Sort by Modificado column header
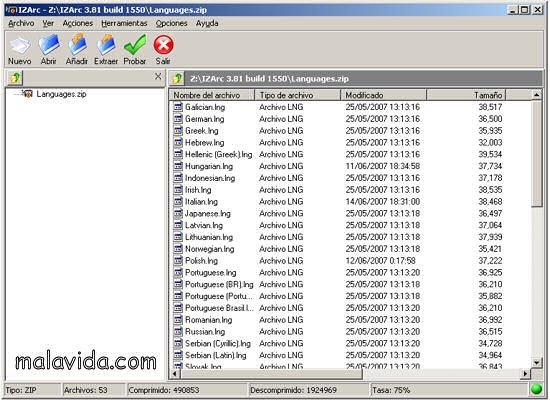The height and width of the screenshot is (400, 550). pos(383,95)
